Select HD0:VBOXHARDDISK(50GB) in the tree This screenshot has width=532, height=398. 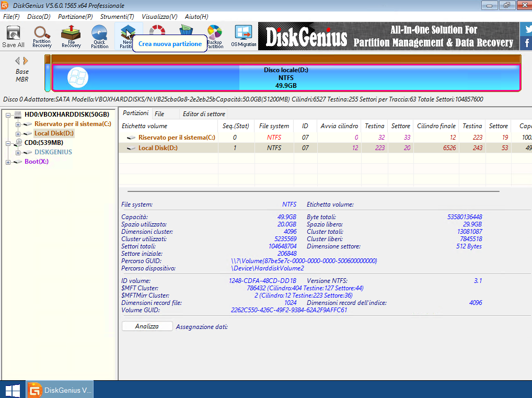[67, 115]
